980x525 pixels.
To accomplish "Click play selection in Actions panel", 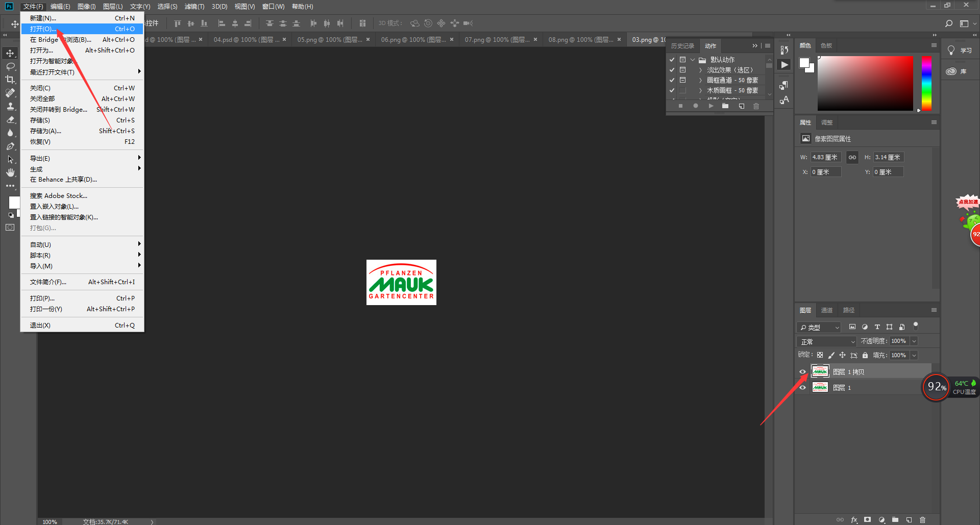I will (x=710, y=106).
